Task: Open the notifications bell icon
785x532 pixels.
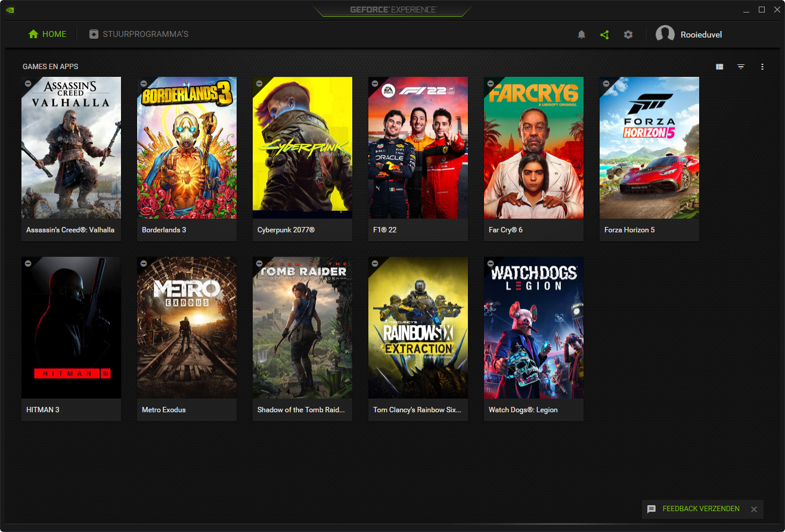Action: [x=582, y=35]
